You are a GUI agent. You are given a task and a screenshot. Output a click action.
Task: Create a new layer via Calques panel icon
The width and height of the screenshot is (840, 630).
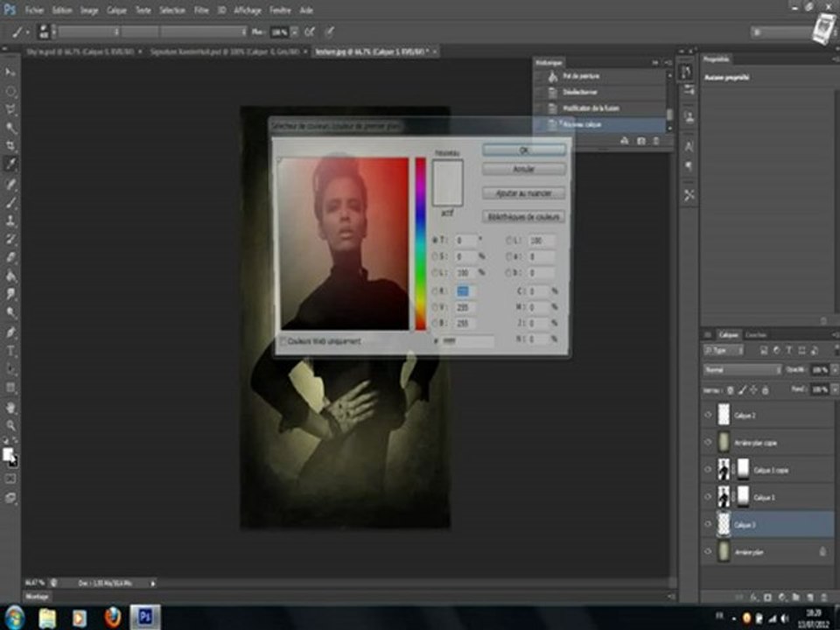(x=810, y=597)
